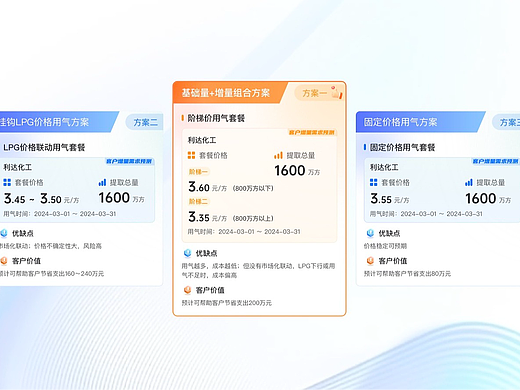Image resolution: width=520 pixels, height=390 pixels.
Task: Click the 固定价格用气套餐 title
Action: click(402, 147)
